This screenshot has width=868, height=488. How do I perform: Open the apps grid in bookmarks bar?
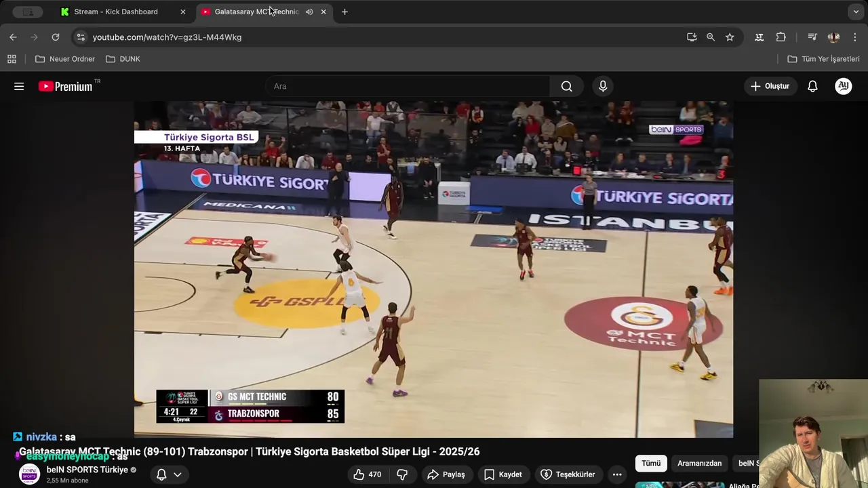click(x=12, y=59)
